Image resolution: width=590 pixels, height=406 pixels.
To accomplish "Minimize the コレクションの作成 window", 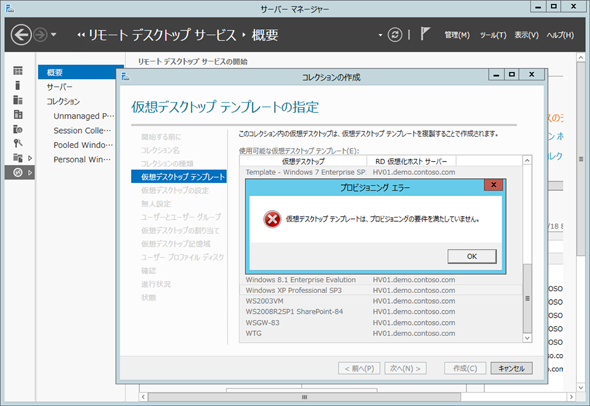I will point(496,75).
